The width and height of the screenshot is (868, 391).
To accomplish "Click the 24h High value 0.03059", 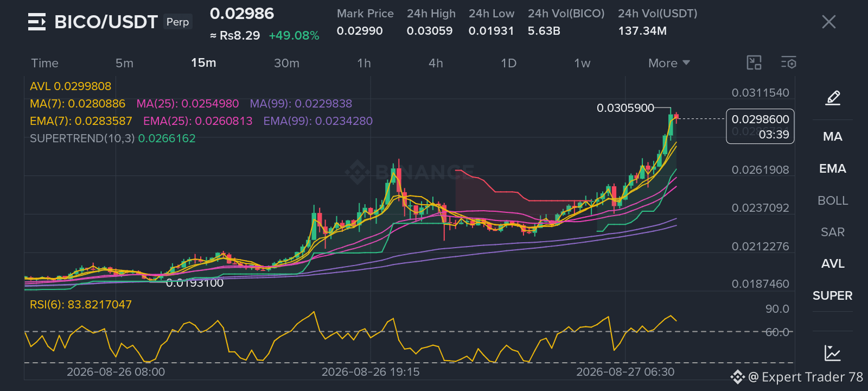I will pos(430,31).
